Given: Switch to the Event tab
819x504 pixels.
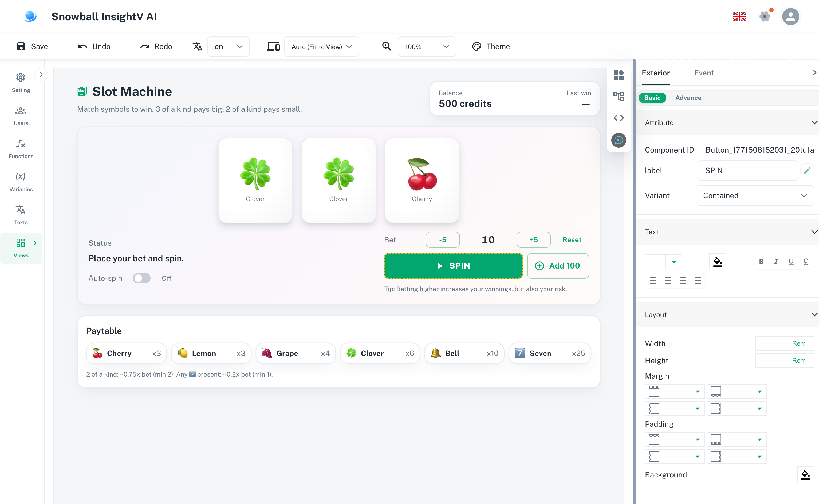Looking at the screenshot, I should click(x=704, y=73).
